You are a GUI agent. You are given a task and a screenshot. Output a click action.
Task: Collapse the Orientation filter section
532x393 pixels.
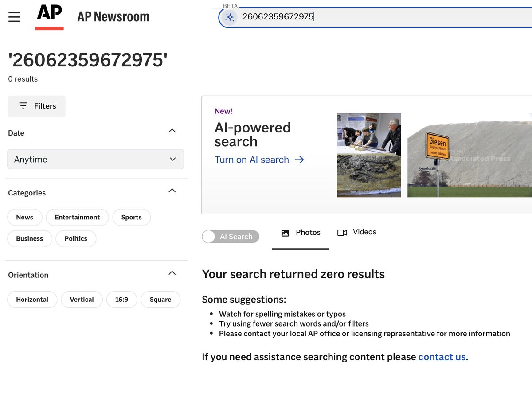tap(172, 273)
